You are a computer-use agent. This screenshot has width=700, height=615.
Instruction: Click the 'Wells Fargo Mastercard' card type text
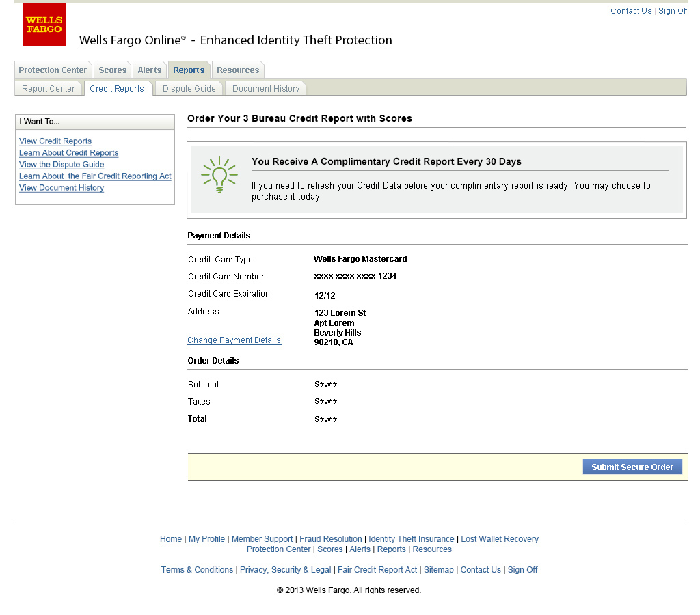360,259
